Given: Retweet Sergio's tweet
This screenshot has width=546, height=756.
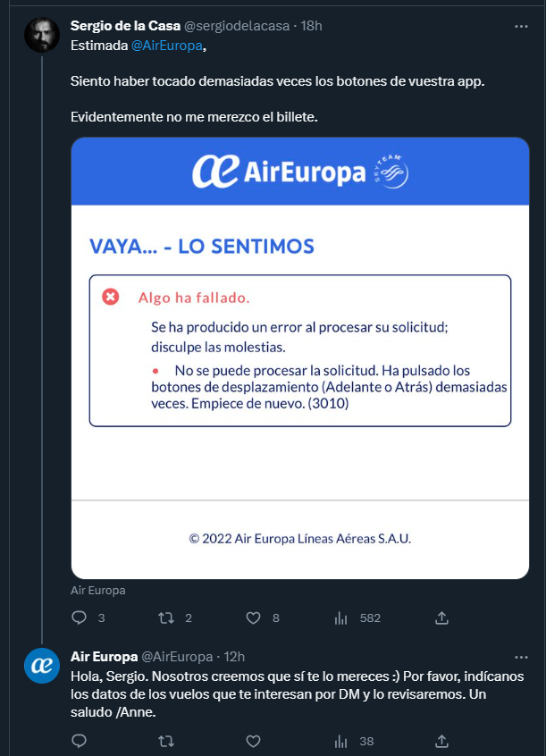Looking at the screenshot, I should (166, 617).
